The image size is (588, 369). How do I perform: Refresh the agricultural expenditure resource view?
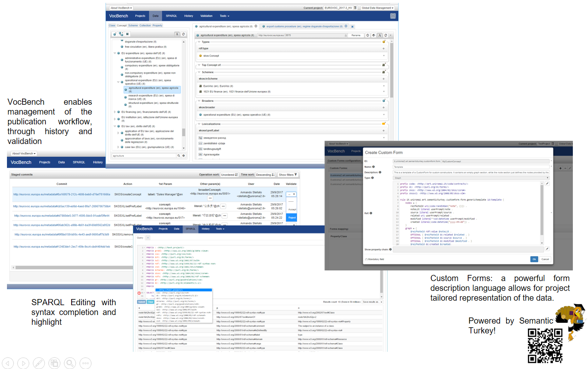(385, 35)
